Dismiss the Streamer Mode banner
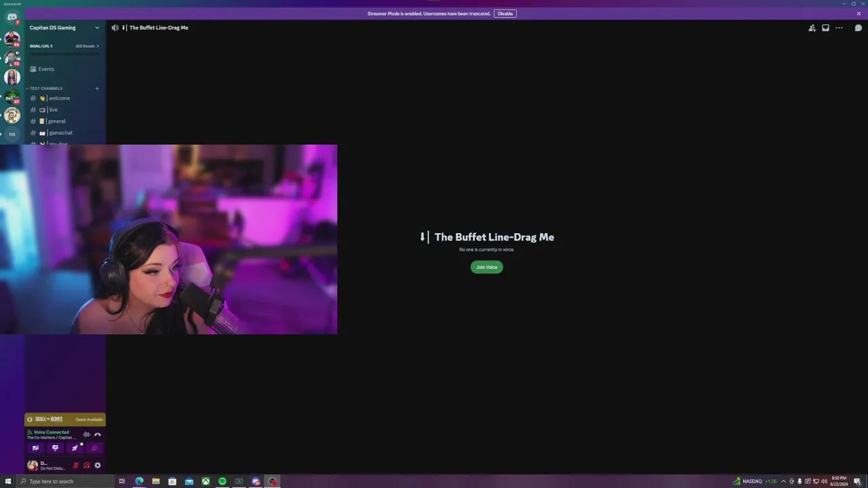 click(x=859, y=14)
